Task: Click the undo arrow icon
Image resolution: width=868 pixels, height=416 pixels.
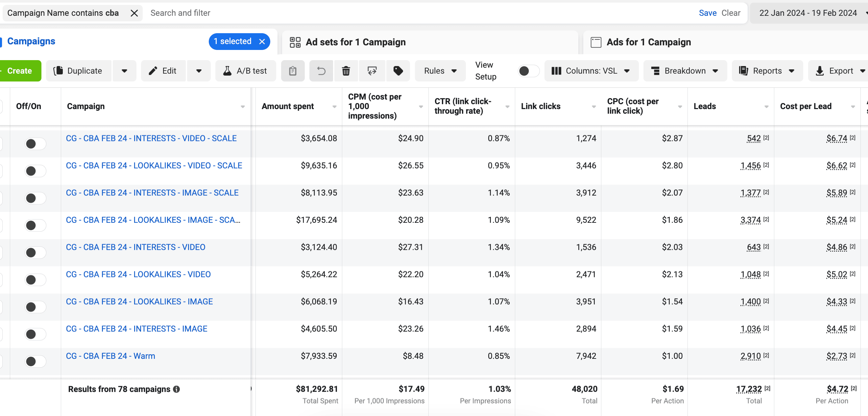Action: (x=321, y=71)
